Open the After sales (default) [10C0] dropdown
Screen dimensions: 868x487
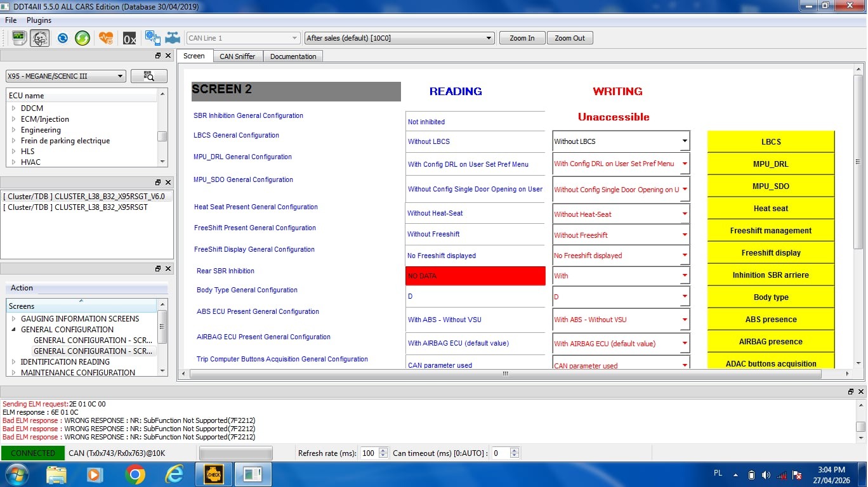click(x=399, y=38)
